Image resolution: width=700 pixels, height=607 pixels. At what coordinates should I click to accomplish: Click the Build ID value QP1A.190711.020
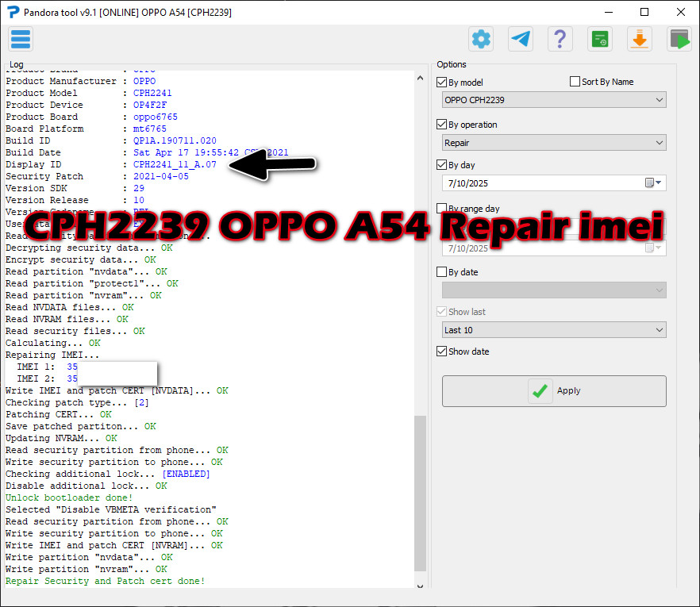pyautogui.click(x=175, y=140)
